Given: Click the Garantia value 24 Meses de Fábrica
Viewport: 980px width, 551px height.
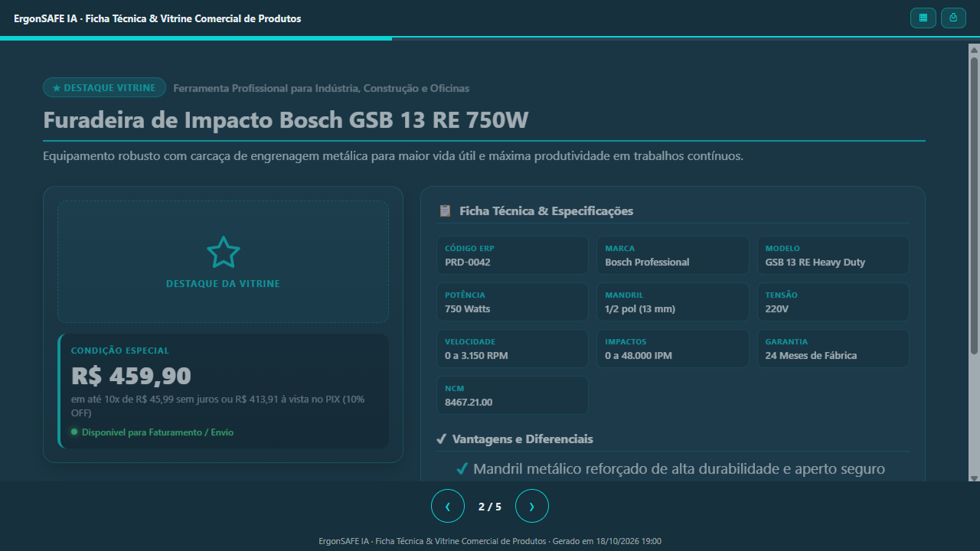Looking at the screenshot, I should point(812,355).
